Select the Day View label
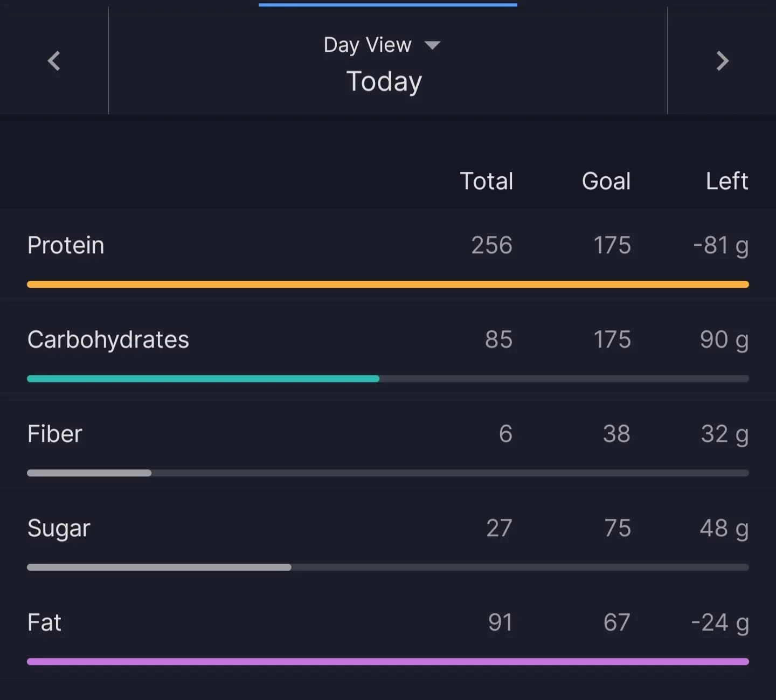Screen dimensions: 776x700 click(x=368, y=45)
